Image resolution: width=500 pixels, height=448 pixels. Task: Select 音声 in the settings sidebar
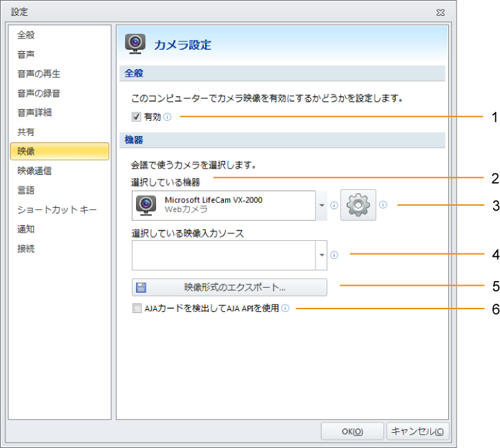tap(59, 55)
